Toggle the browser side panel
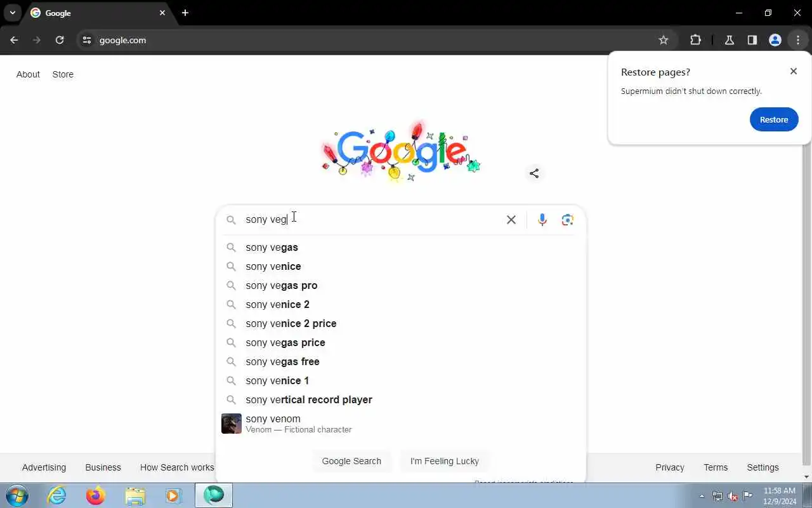812x508 pixels. point(752,40)
